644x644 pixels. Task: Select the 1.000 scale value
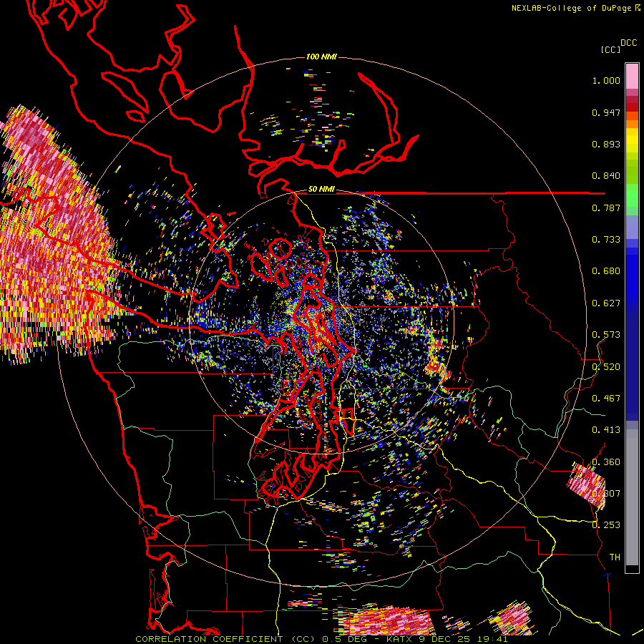[x=606, y=80]
